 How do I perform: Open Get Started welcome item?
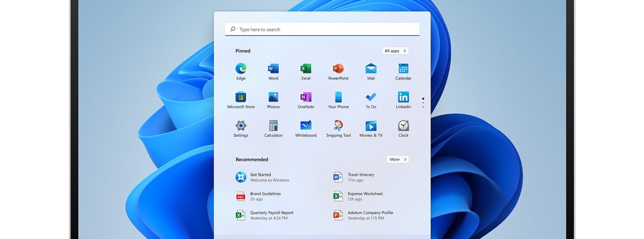(x=263, y=177)
